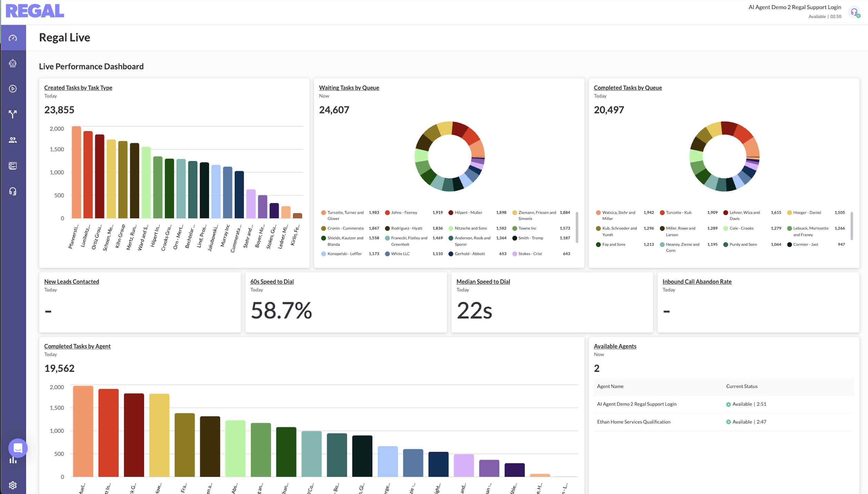Click Waiting Tasks legend scrollbar

(577, 227)
